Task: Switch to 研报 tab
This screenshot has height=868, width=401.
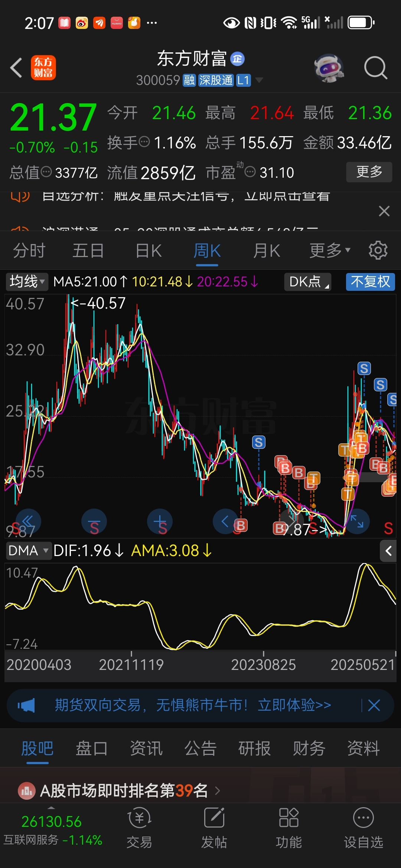Action: coord(255,749)
